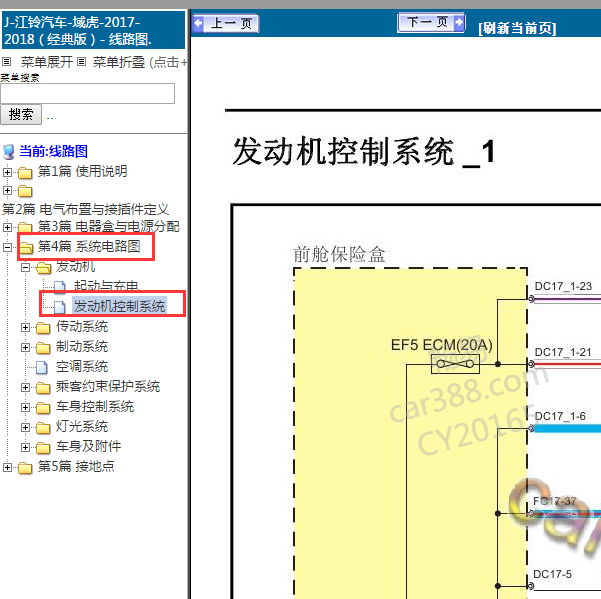Expand the 传动系统 node
The width and height of the screenshot is (601, 599).
tap(25, 328)
